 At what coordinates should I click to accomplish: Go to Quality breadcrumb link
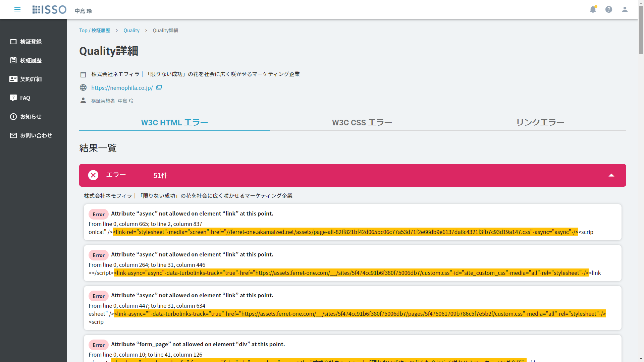(x=131, y=31)
